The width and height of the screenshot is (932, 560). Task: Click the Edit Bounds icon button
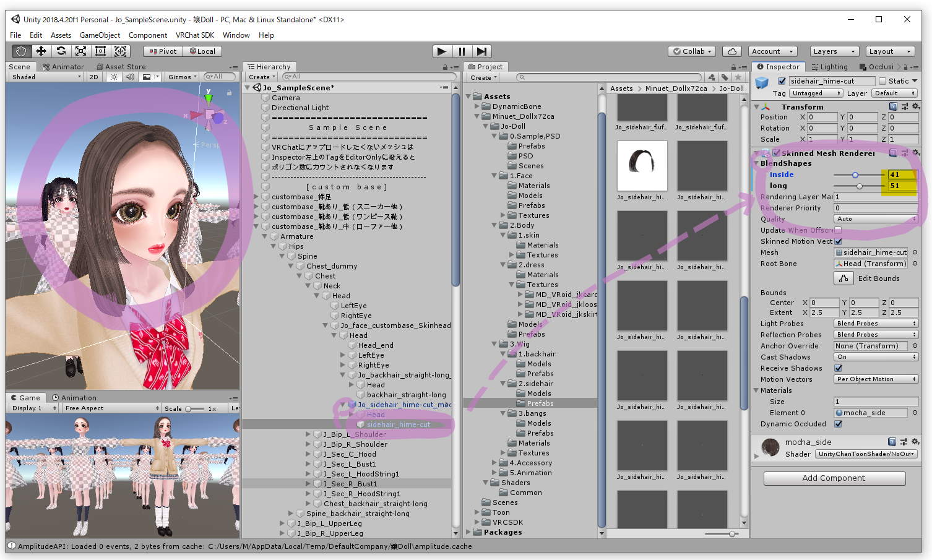coord(843,278)
